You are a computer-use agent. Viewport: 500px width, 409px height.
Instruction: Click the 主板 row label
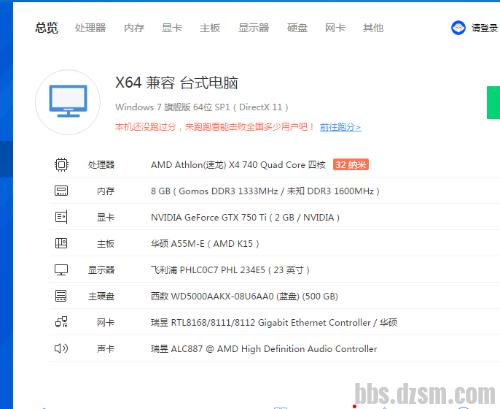[106, 244]
